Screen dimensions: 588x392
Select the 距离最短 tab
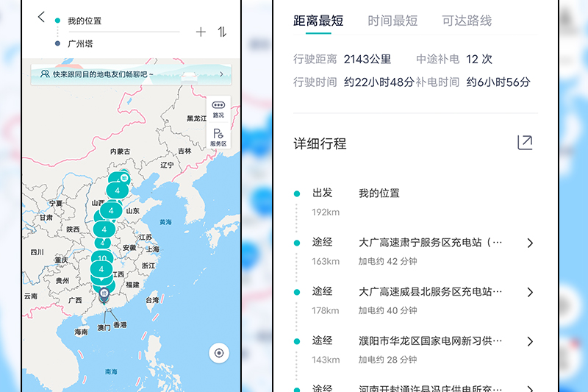pos(318,21)
